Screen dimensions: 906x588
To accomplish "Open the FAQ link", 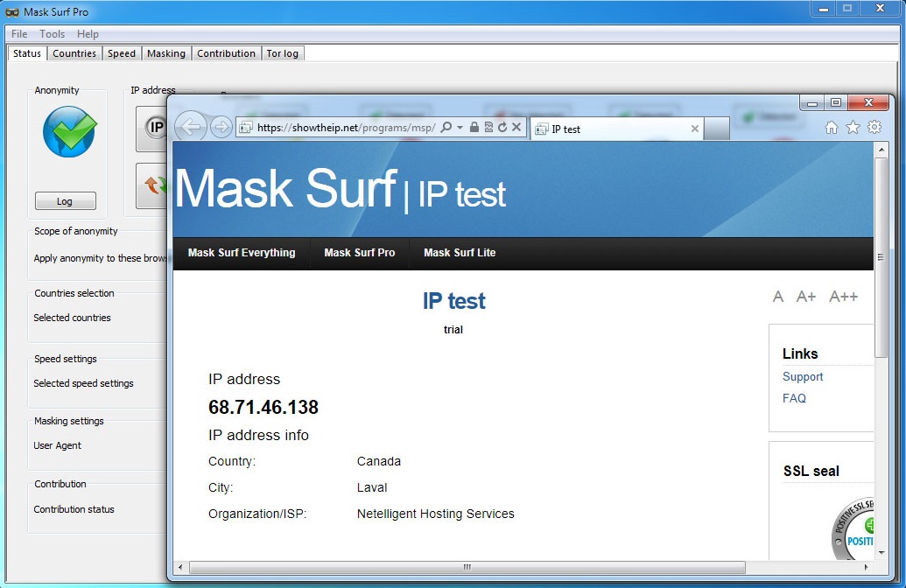I will click(794, 398).
